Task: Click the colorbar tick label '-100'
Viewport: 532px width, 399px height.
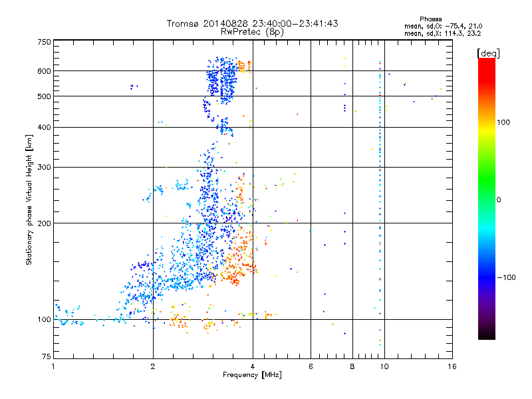Action: pos(506,277)
